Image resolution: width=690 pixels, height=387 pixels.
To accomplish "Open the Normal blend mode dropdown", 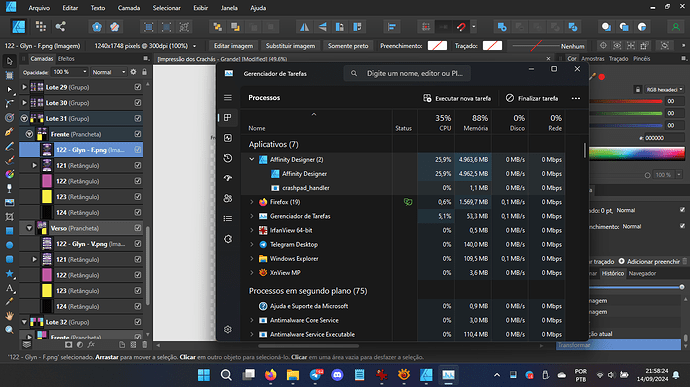I will click(x=109, y=72).
